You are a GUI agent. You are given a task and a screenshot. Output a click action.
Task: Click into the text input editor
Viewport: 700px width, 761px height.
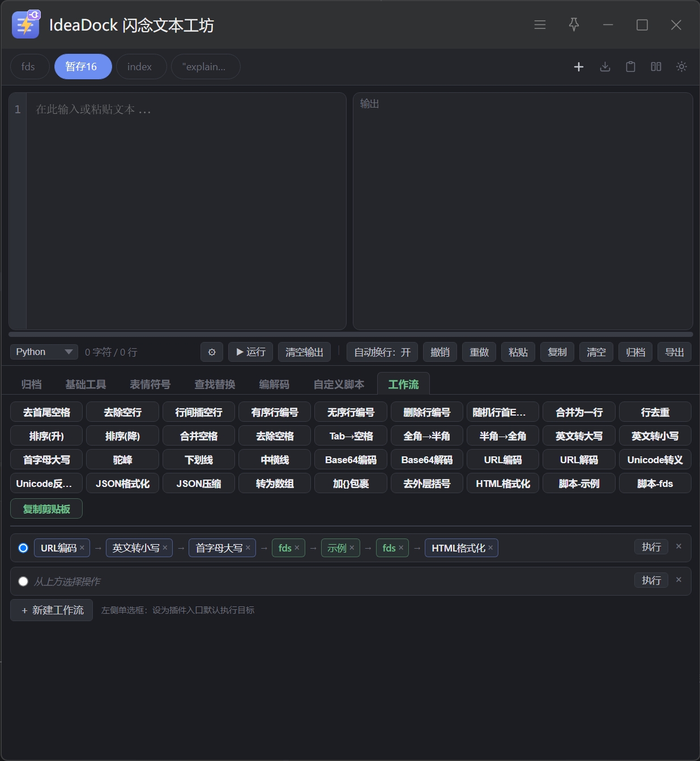click(x=186, y=211)
